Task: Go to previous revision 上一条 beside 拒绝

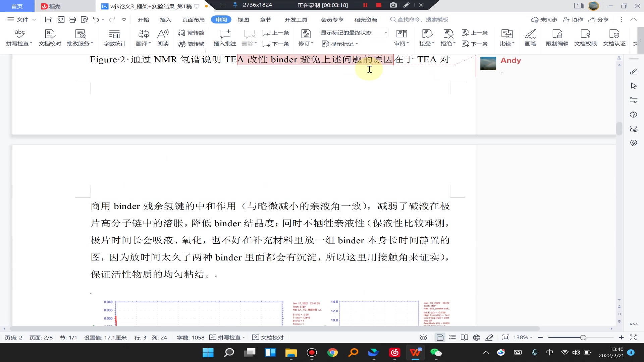Action: tap(475, 33)
